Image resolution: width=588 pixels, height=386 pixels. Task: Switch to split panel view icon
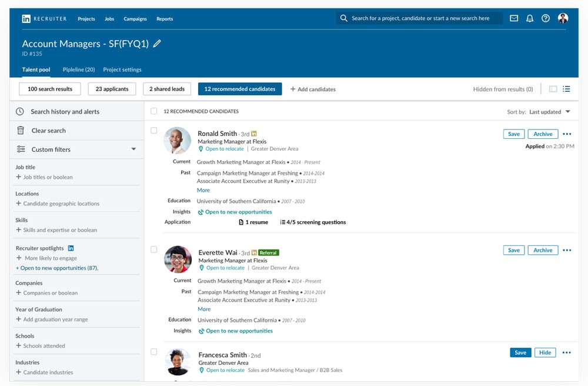coord(553,89)
